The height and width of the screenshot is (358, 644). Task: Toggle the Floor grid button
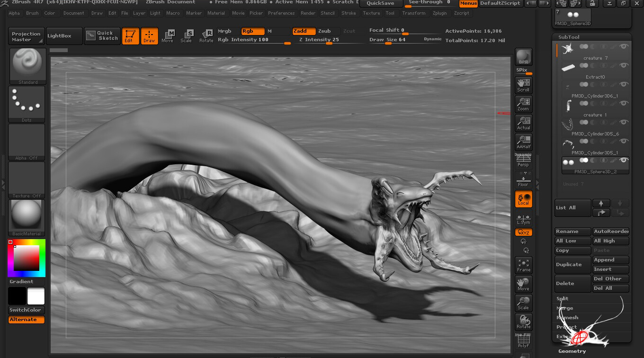[x=523, y=180]
